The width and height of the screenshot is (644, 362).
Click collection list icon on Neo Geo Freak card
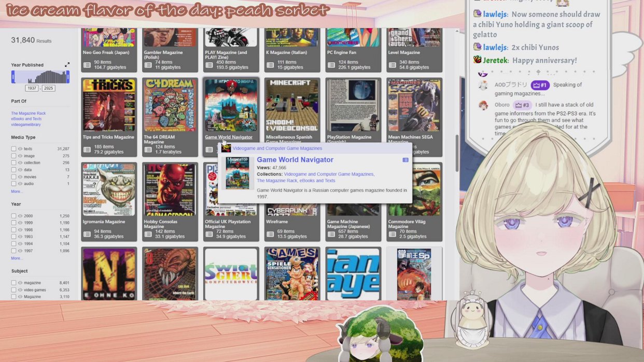point(87,65)
